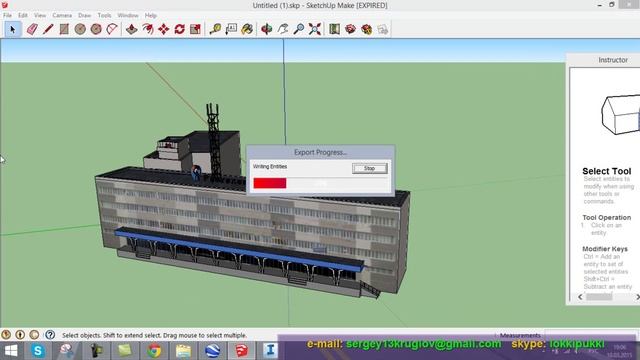Select the Text label tool
Viewport: 640px width, 360px height.
tap(231, 29)
